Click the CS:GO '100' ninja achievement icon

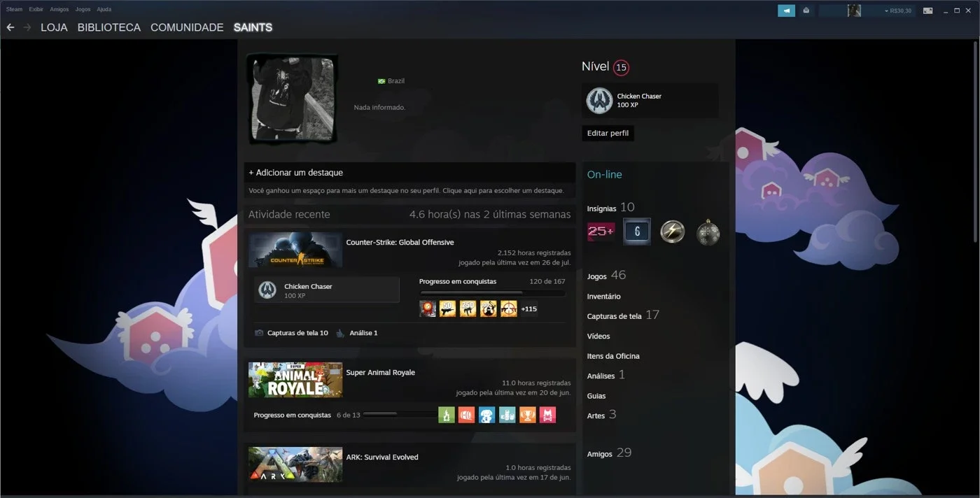click(489, 308)
